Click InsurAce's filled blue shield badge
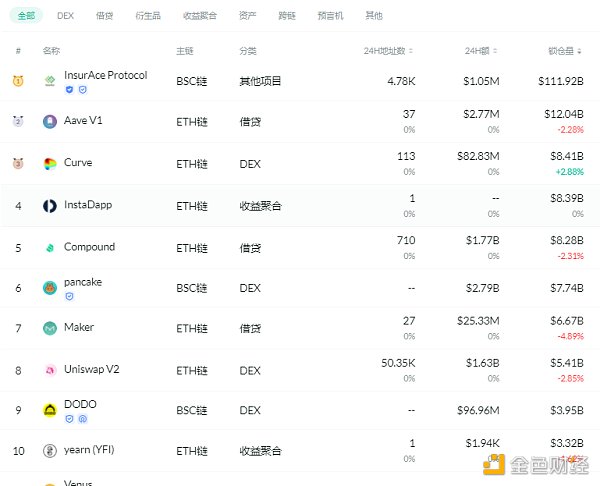 tap(69, 90)
